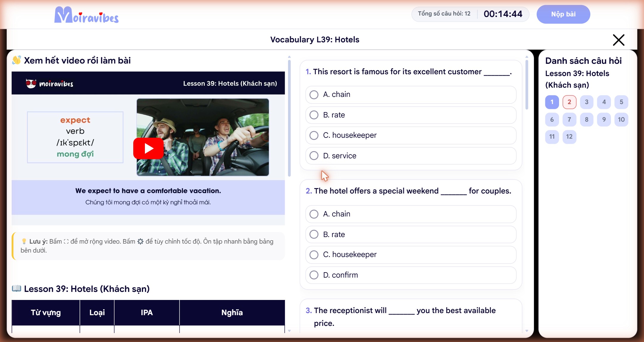
Task: Jump to question 2 in the list
Action: tap(569, 102)
